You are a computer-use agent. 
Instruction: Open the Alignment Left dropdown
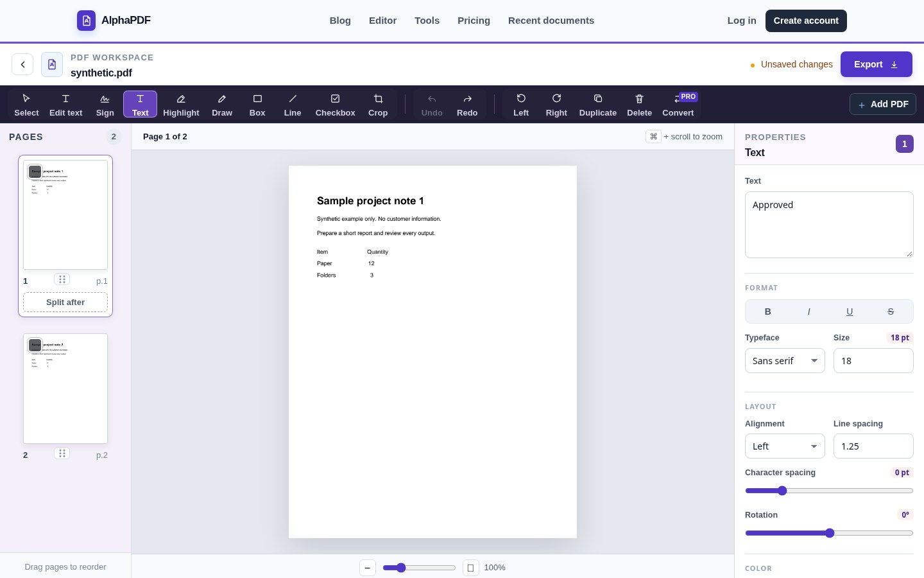coord(785,446)
